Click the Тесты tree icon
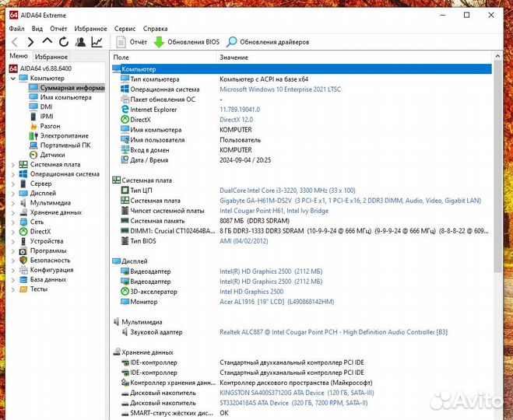This screenshot has height=420, width=513. pos(23,289)
